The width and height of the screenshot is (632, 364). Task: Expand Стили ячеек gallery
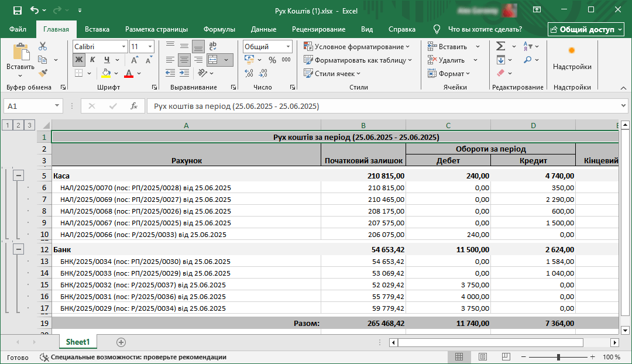(x=332, y=73)
